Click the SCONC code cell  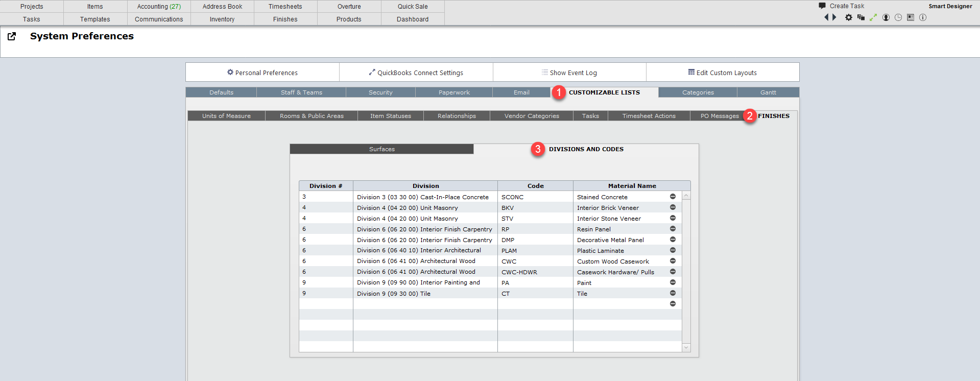pos(535,197)
